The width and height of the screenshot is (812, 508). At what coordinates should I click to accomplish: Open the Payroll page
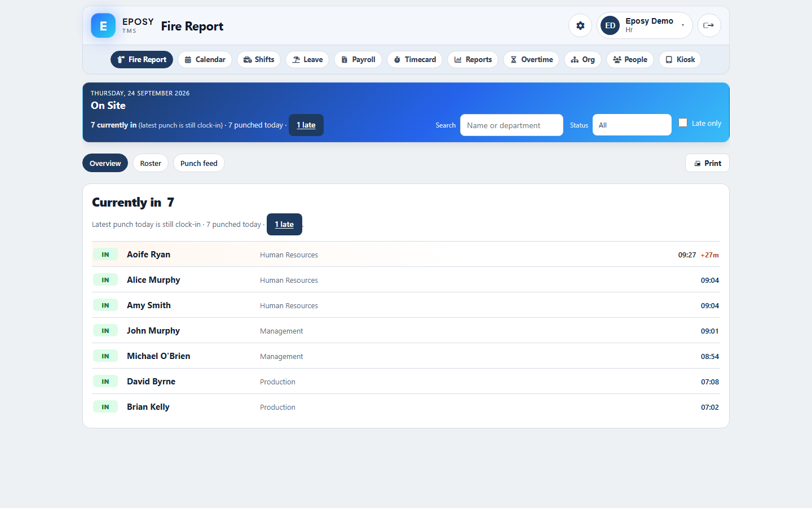coord(358,59)
